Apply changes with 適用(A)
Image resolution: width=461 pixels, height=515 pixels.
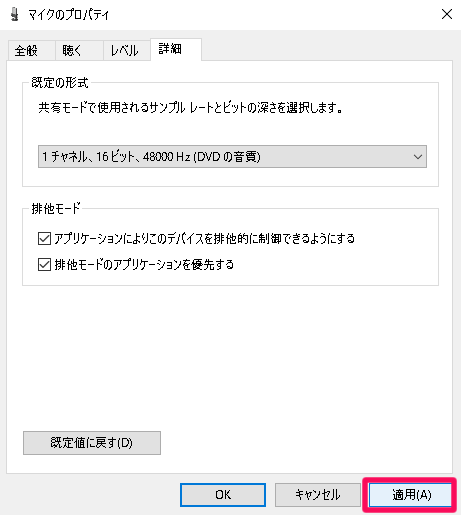point(411,495)
